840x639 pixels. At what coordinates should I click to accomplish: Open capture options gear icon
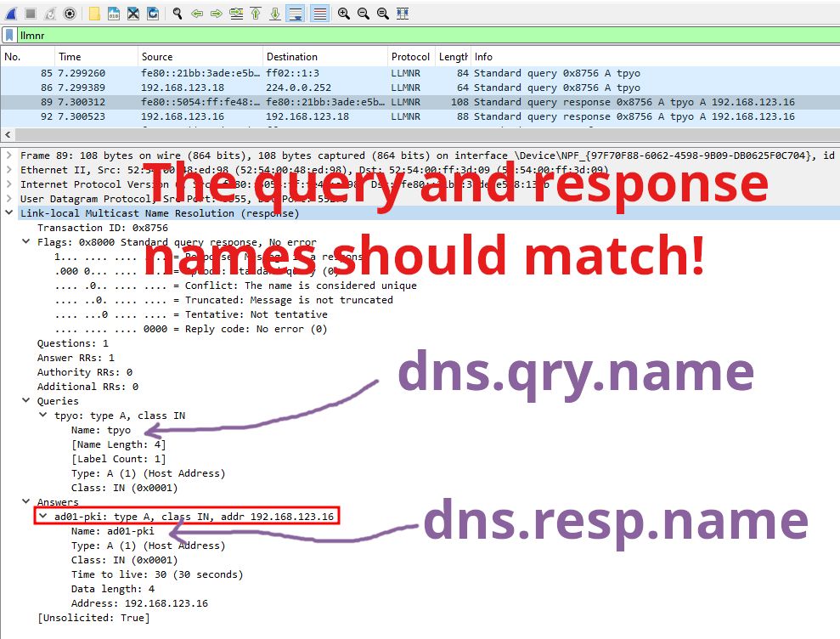click(69, 14)
